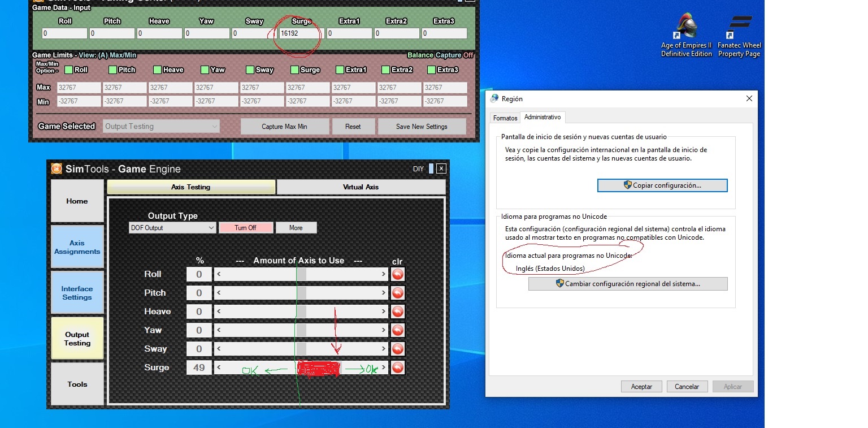The height and width of the screenshot is (428, 868).
Task: Click the Surge percent value box showing 49
Action: (x=199, y=368)
